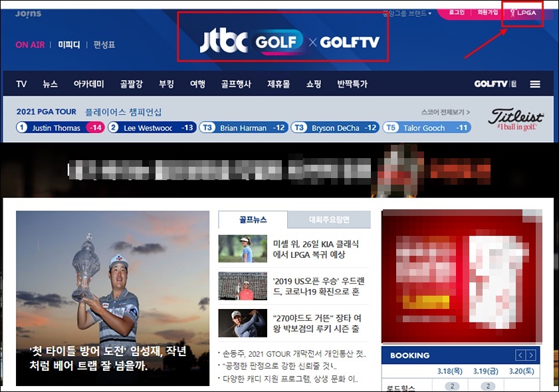Viewport: 559px width, 392px height.
Task: Read "270야드도 거뜬" headline
Action: click(x=317, y=323)
